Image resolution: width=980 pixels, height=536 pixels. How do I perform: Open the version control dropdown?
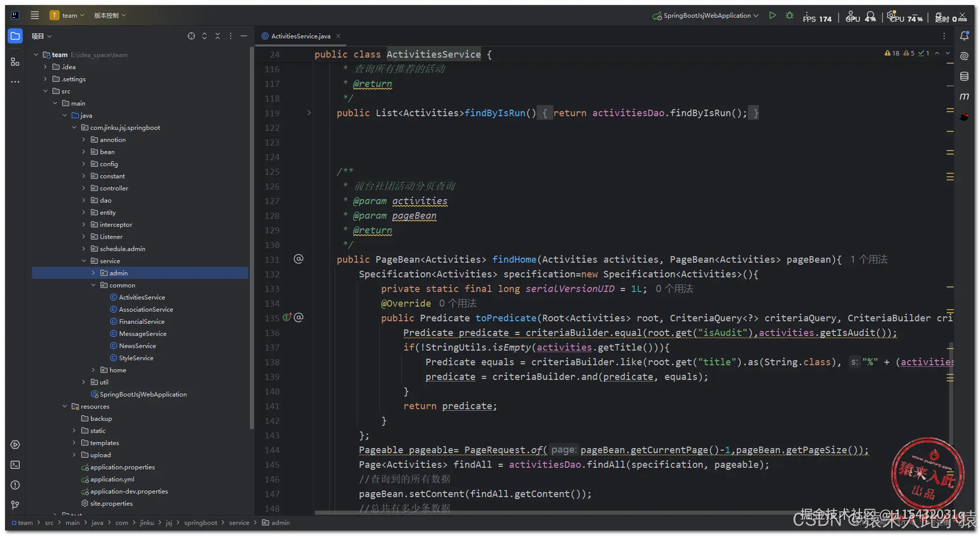(110, 15)
